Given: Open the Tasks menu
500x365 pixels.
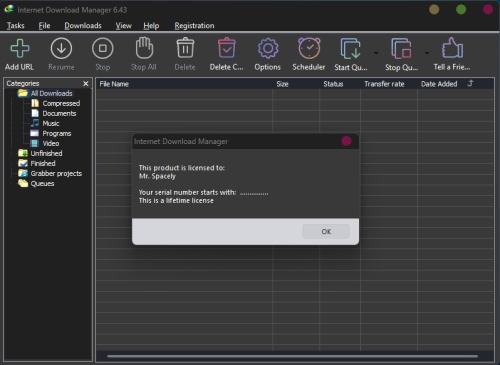Looking at the screenshot, I should pos(16,26).
